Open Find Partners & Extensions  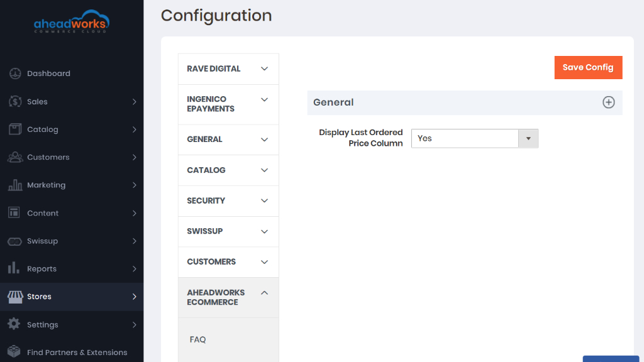coord(72,352)
